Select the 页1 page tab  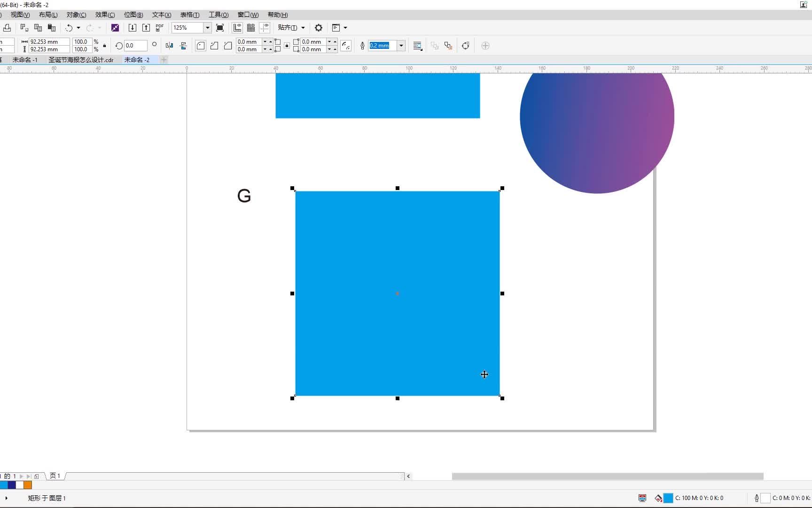coord(55,476)
